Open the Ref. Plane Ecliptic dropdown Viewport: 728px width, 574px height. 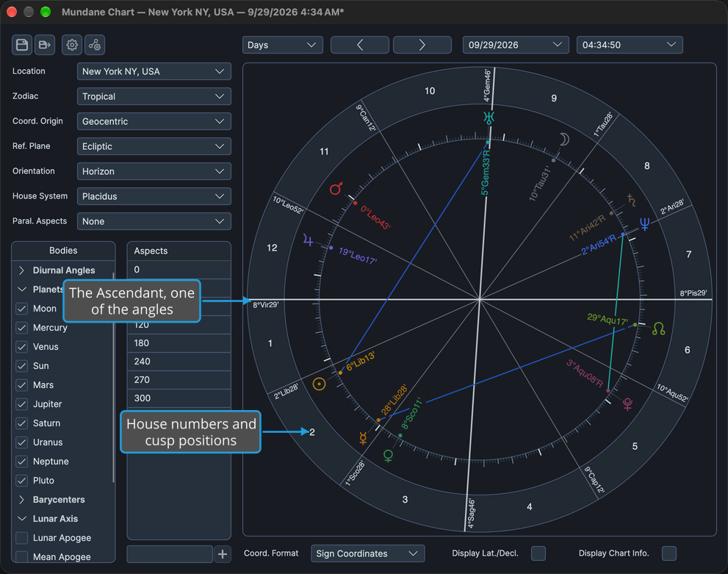coord(154,147)
